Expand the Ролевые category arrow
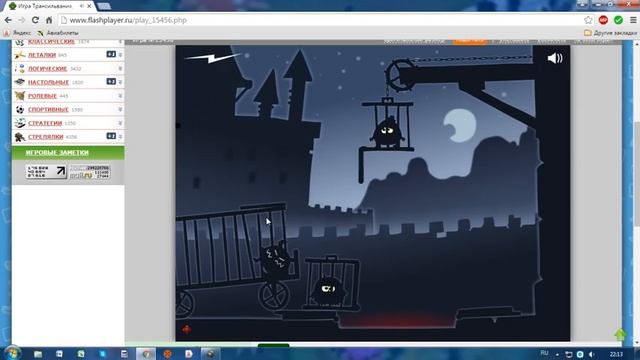 120,96
